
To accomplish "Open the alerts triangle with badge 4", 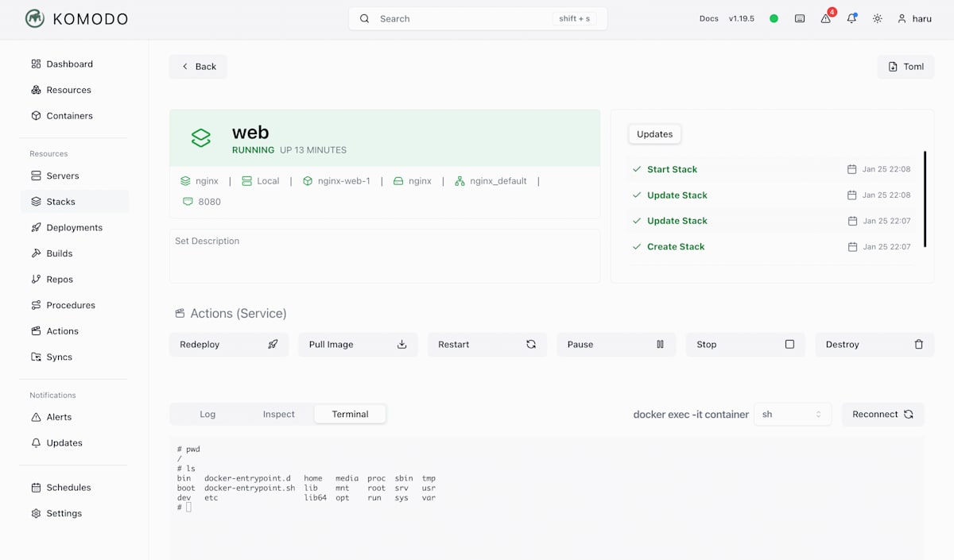I will 826,17.
